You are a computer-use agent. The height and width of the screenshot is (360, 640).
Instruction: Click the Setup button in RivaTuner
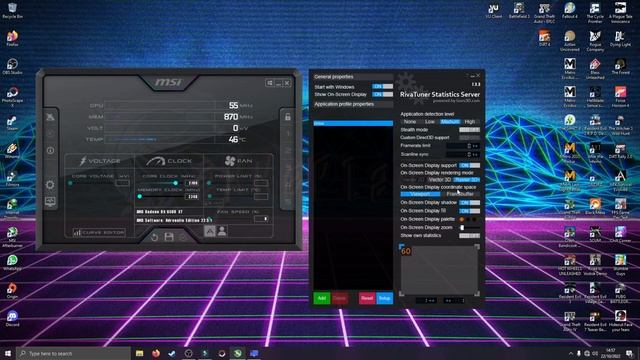coord(384,298)
